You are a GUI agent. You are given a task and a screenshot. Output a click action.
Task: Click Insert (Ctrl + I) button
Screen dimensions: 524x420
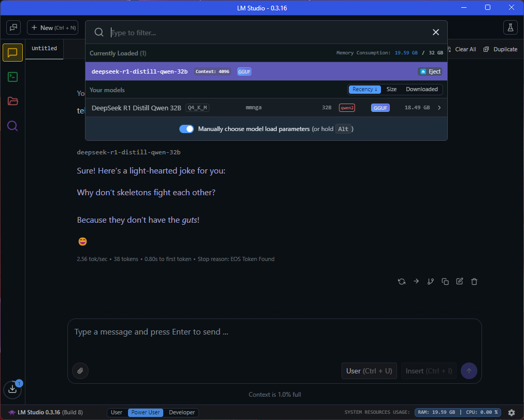[429, 371]
